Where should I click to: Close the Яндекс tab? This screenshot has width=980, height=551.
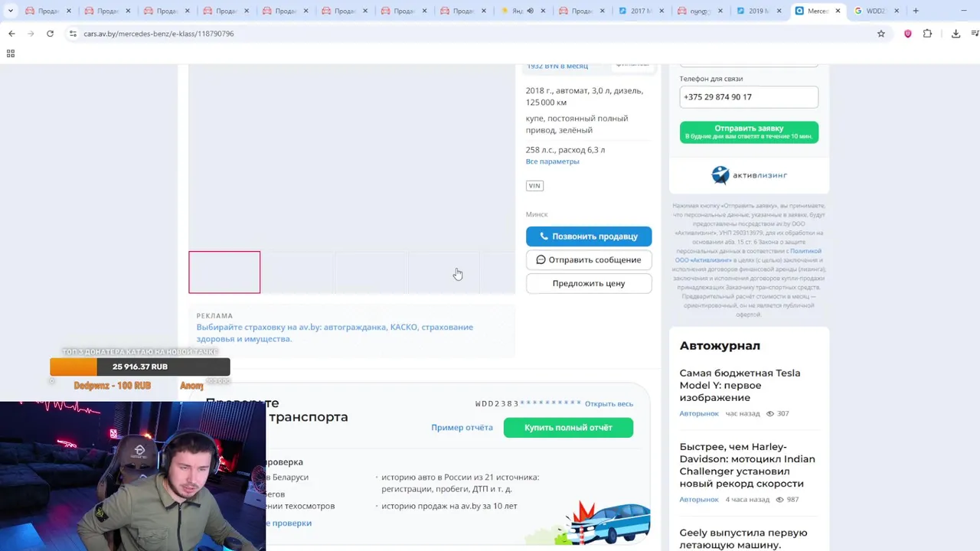(x=543, y=11)
